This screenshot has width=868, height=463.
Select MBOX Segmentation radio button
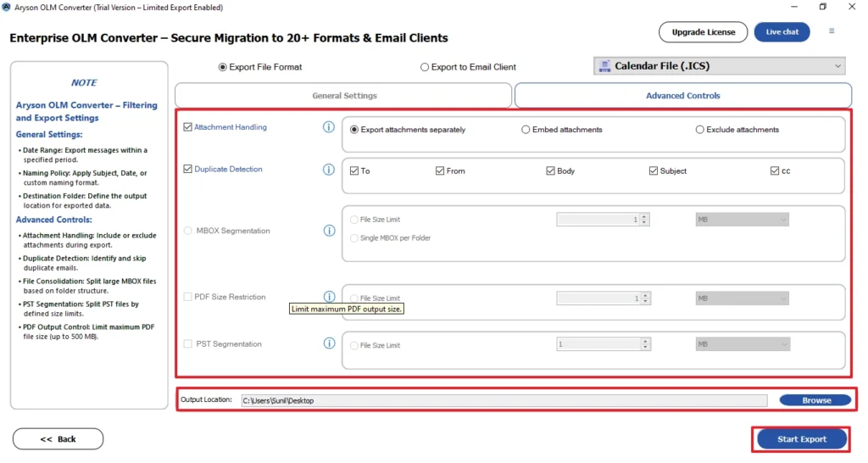tap(187, 231)
